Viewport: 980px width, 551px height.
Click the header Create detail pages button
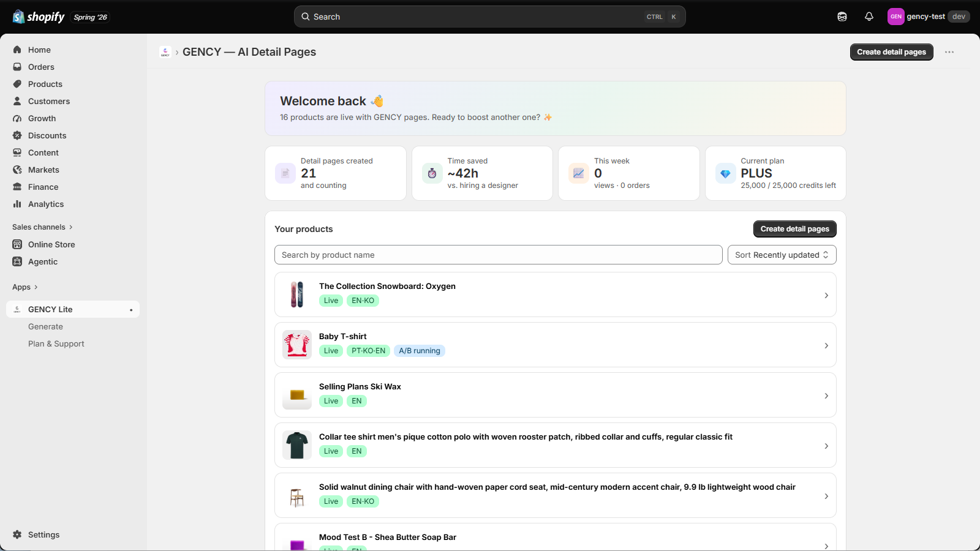click(892, 52)
